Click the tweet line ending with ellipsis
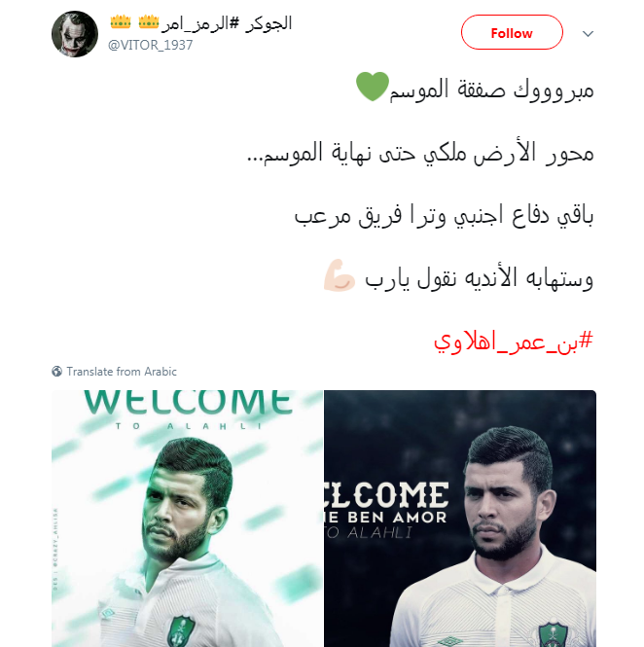The height and width of the screenshot is (647, 644). 420,153
